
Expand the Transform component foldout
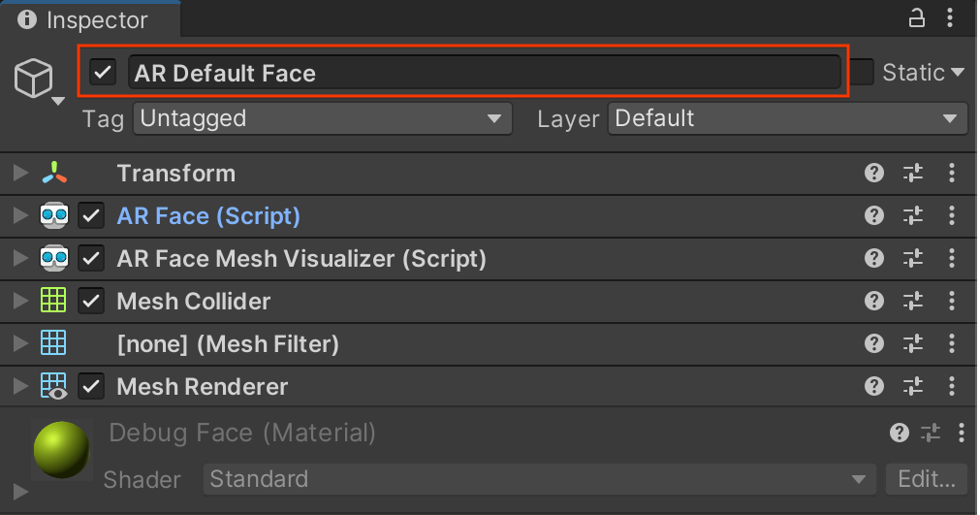point(20,174)
